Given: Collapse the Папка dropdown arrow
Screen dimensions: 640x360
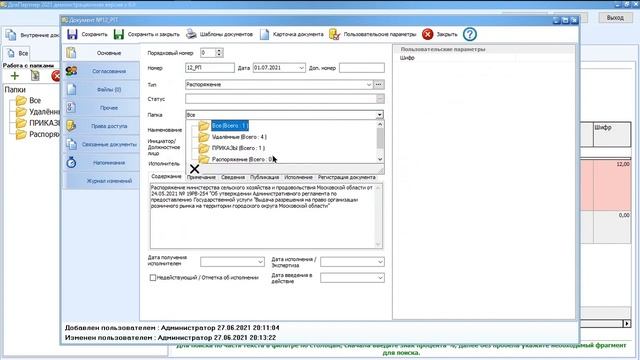Looking at the screenshot, I should (380, 115).
